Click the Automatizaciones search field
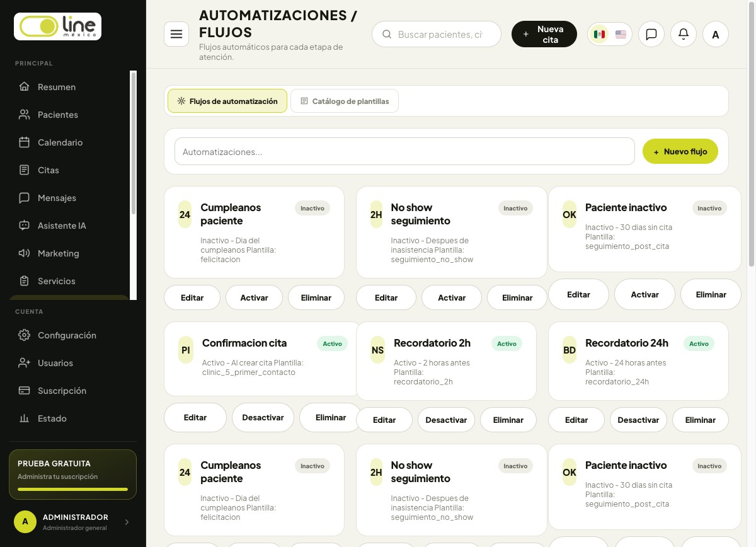This screenshot has width=756, height=547. [404, 151]
